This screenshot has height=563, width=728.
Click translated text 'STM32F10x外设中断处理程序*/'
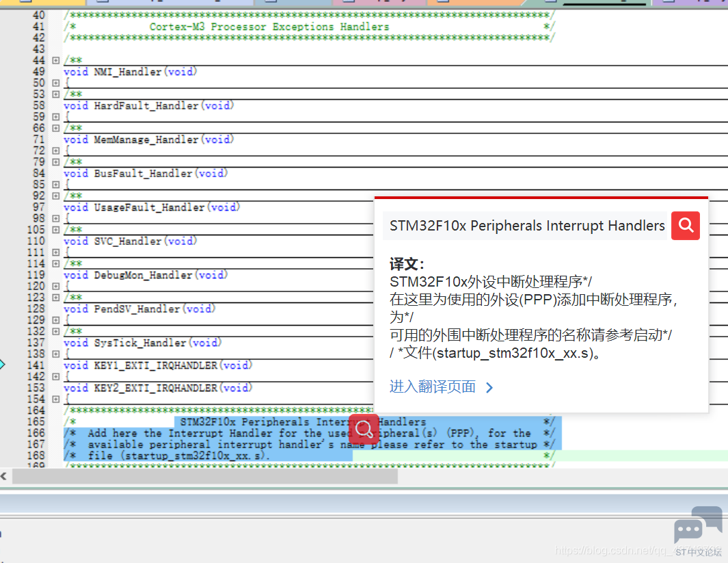[x=491, y=282]
